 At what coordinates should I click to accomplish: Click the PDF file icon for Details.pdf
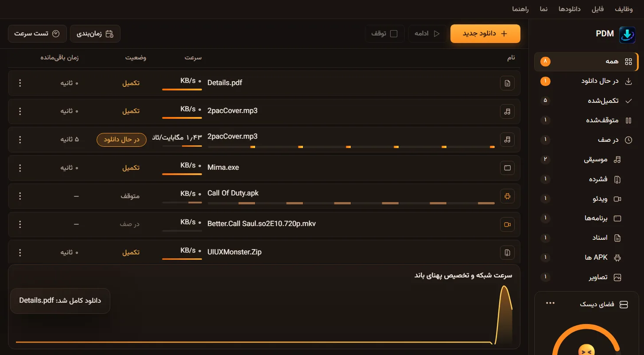coord(508,83)
